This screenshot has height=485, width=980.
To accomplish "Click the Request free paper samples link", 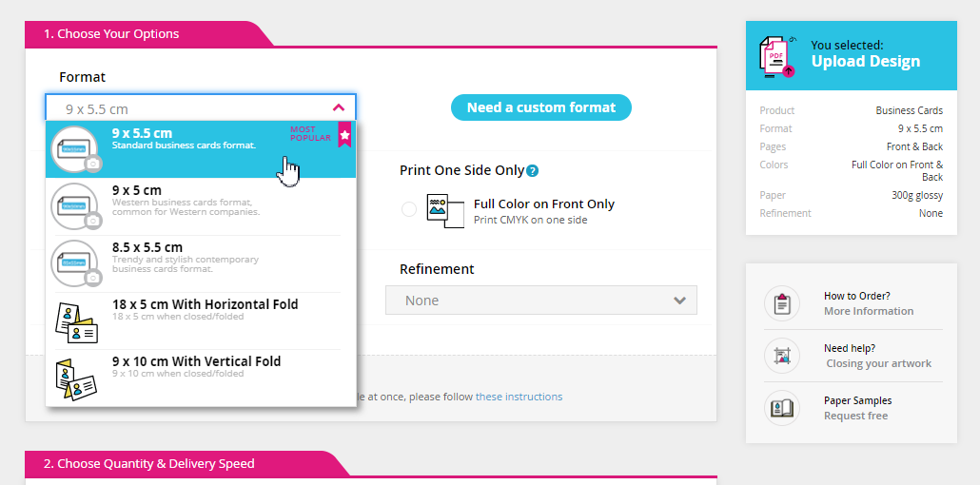I will pos(855,417).
